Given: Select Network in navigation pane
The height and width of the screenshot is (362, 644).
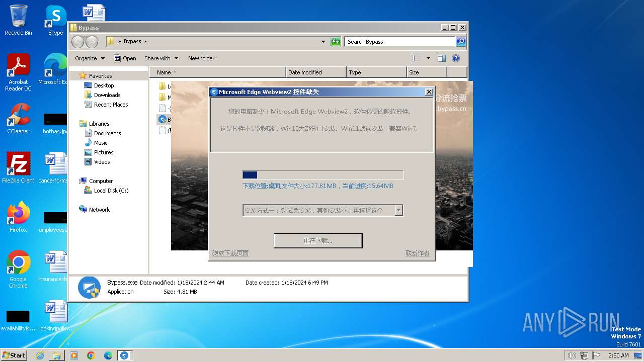Looking at the screenshot, I should 99,210.
